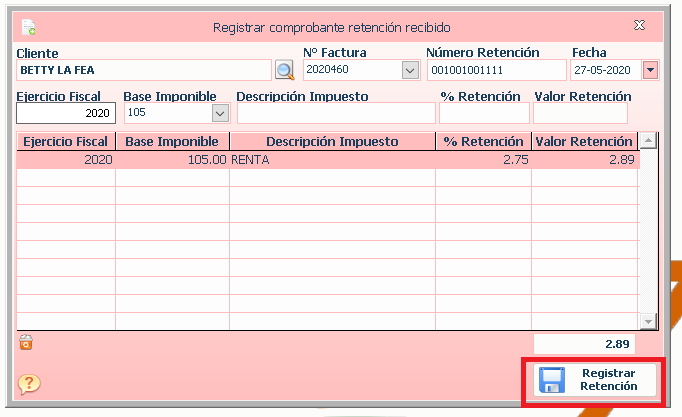This screenshot has width=682, height=417.
Task: Click the 2020 cell in the table row
Action: pyautogui.click(x=66, y=160)
